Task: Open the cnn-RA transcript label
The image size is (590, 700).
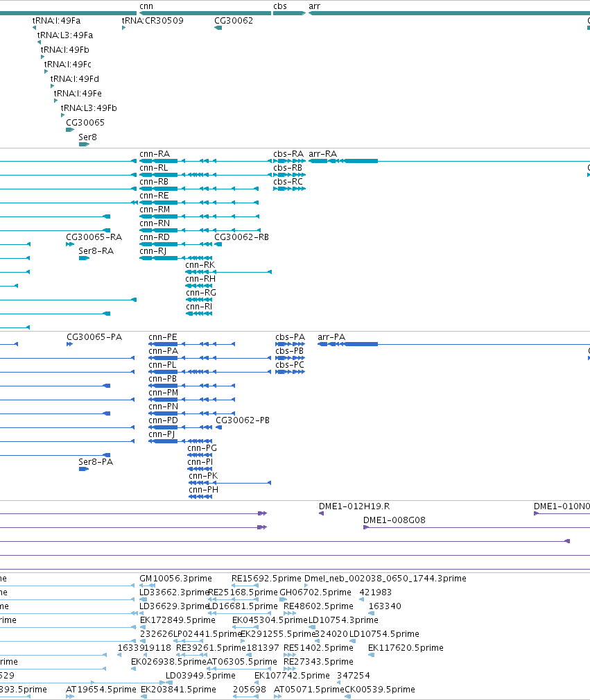Action: click(155, 154)
